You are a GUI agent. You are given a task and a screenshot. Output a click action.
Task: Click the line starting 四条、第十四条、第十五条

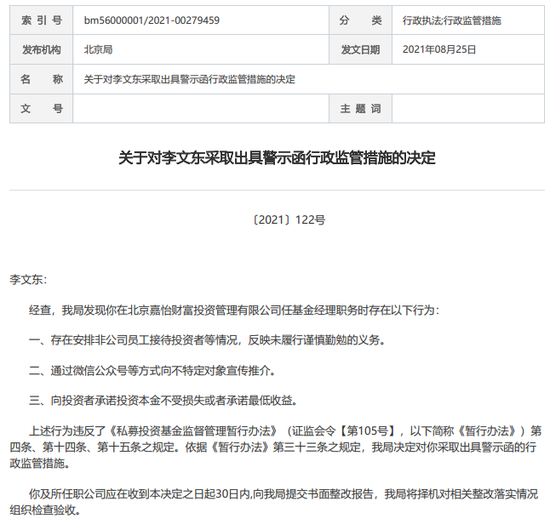pyautogui.click(x=273, y=447)
